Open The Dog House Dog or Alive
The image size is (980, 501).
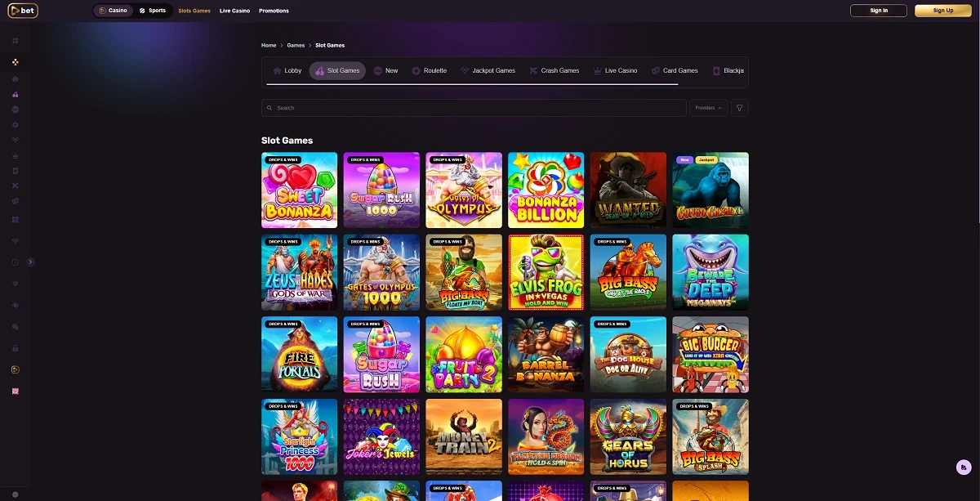tap(628, 355)
